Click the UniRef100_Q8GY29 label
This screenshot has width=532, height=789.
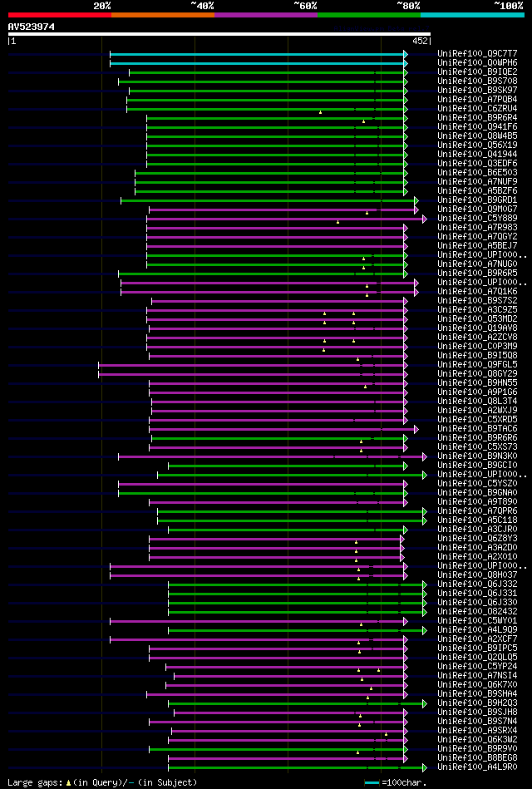pyautogui.click(x=477, y=374)
